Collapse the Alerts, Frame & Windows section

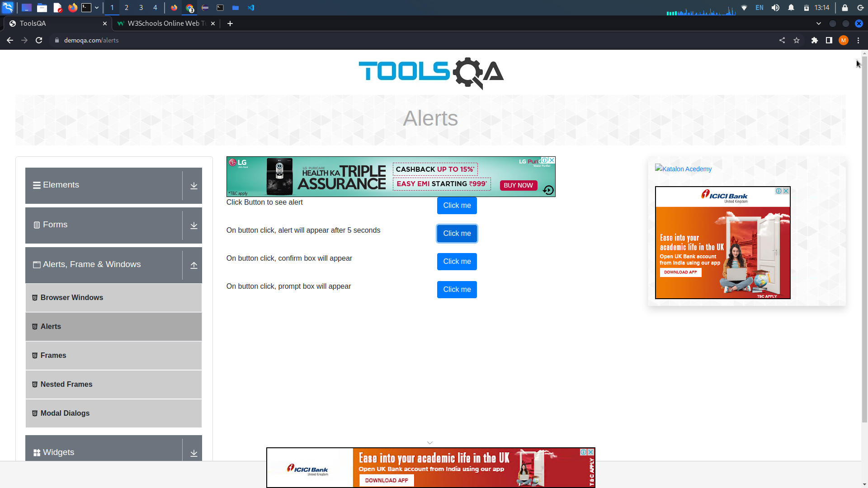[x=193, y=266]
